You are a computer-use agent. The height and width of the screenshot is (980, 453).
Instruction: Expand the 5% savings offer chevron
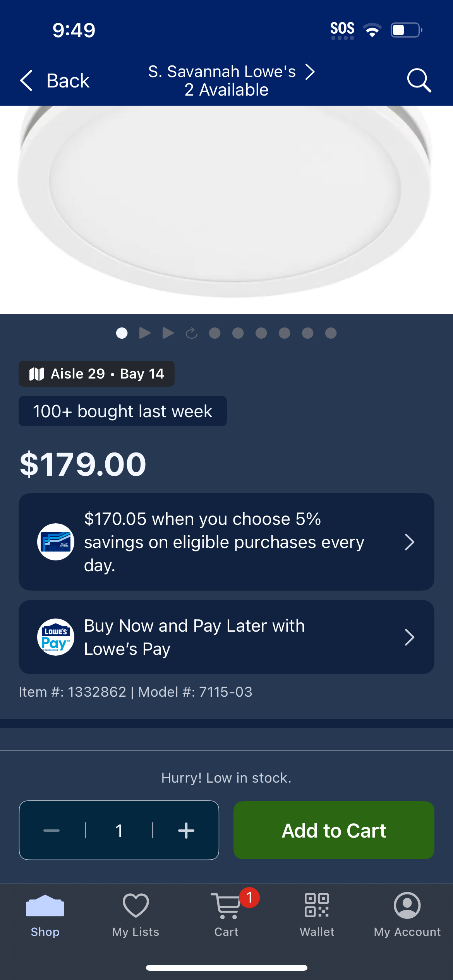coord(409,542)
